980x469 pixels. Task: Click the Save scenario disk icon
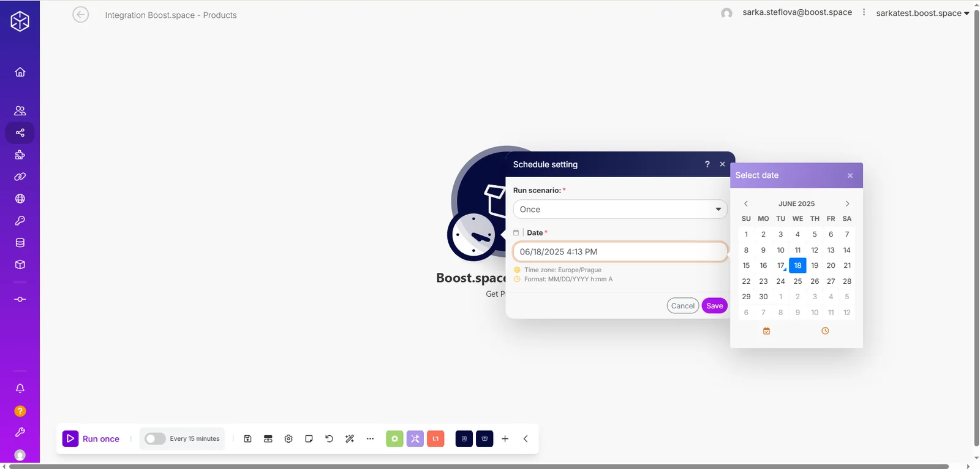click(x=247, y=439)
